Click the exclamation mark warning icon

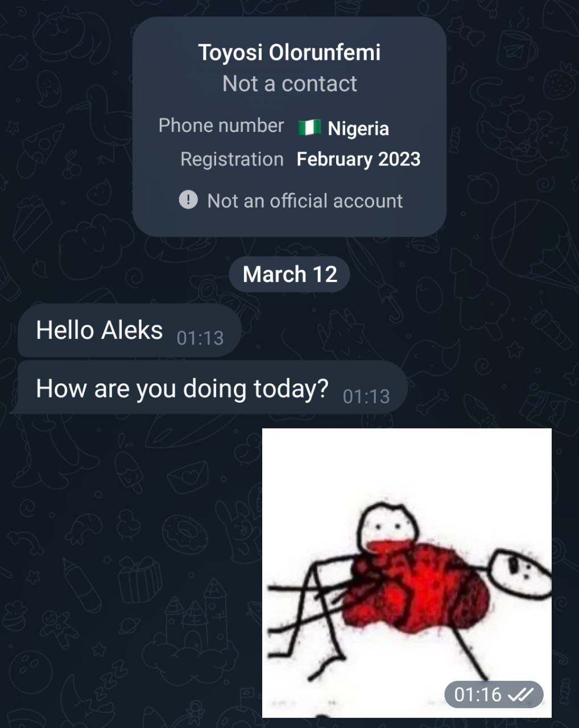pyautogui.click(x=188, y=200)
